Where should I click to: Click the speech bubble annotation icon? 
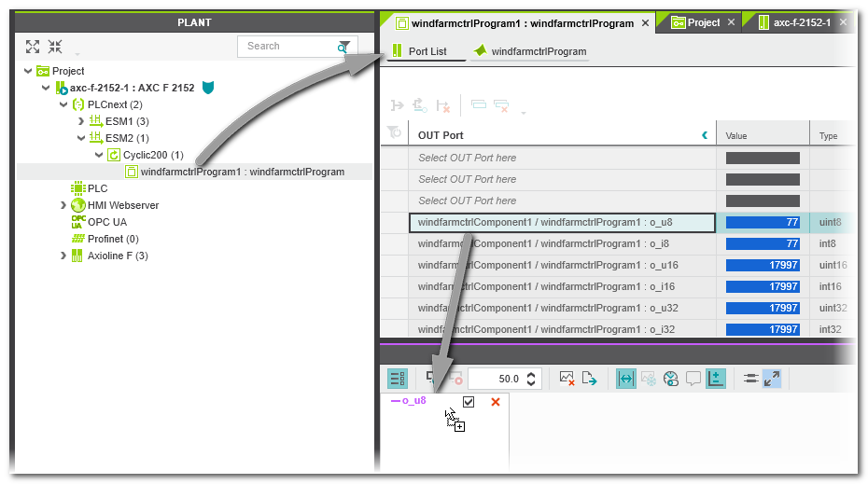(693, 379)
